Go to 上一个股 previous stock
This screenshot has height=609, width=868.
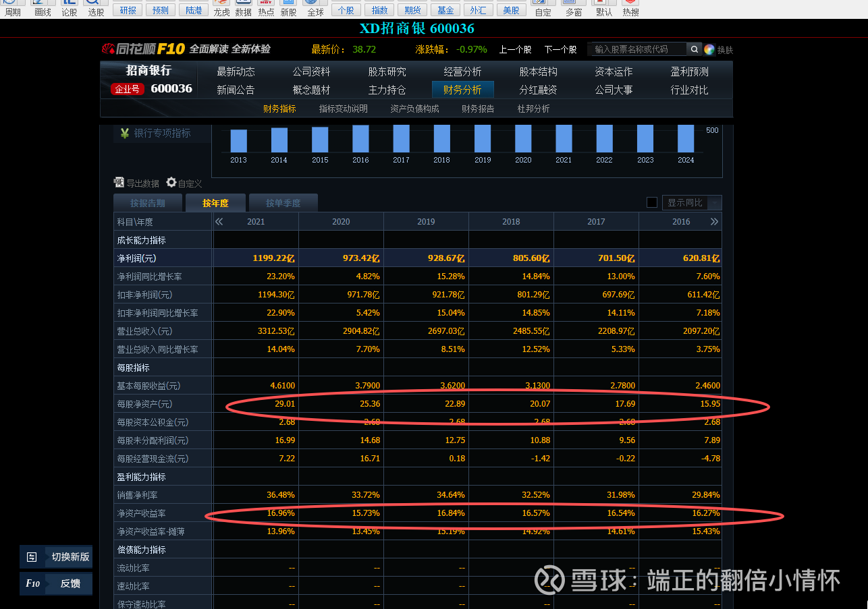pos(515,49)
